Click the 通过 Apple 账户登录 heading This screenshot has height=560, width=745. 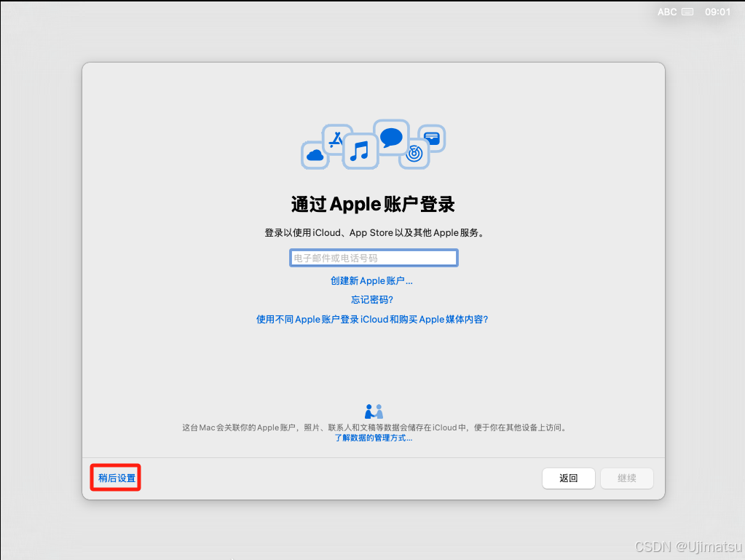point(373,204)
